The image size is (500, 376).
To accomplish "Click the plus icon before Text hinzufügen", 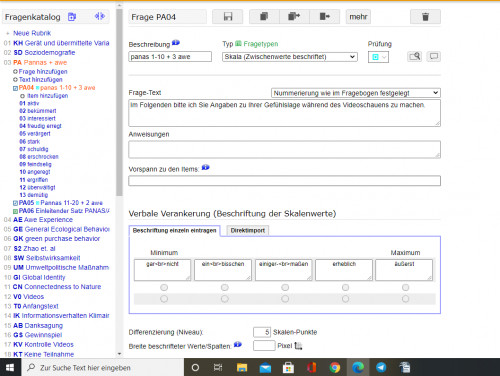I will coord(15,80).
